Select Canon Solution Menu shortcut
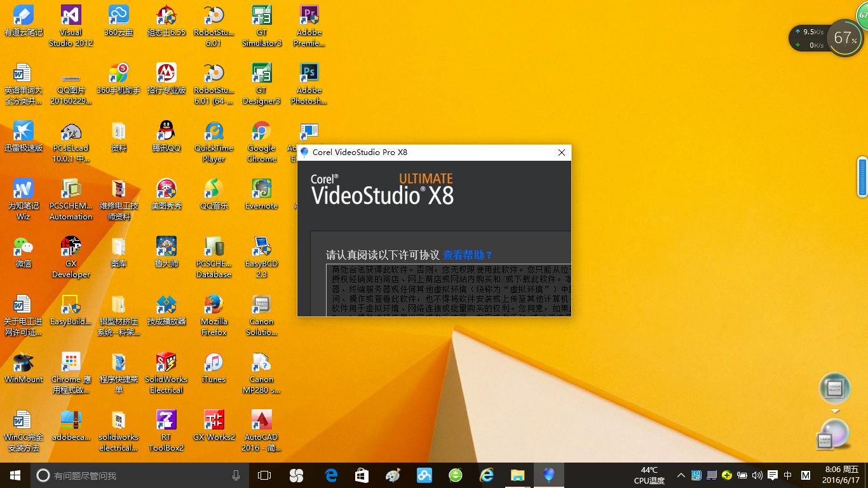868x488 pixels. (262, 315)
